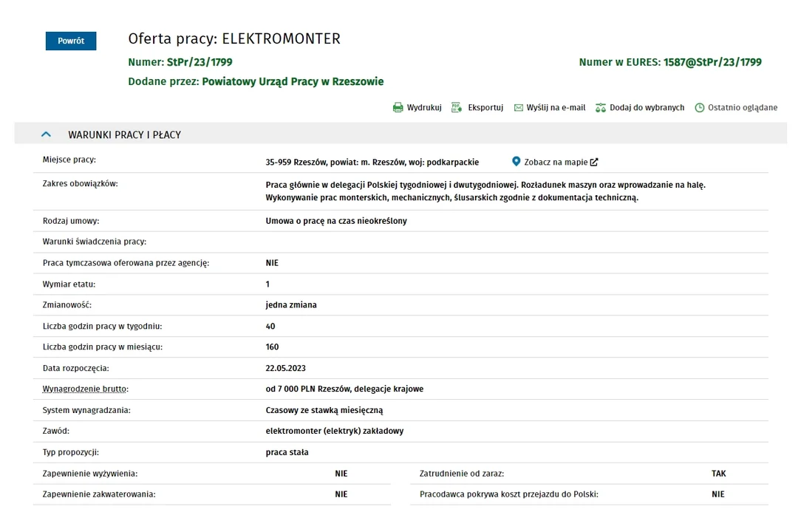
Task: Click the envelope icon for Wyślij na e-mail
Action: 519,108
